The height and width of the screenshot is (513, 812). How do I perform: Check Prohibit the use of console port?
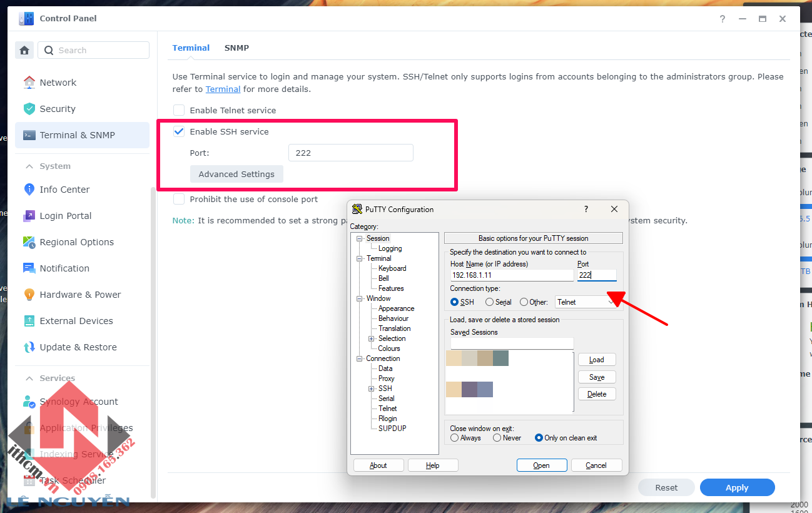[179, 199]
